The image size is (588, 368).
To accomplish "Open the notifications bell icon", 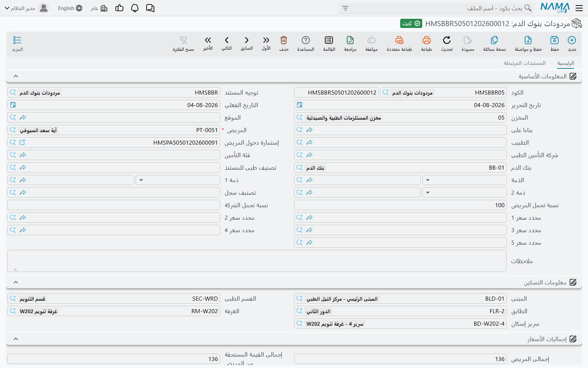I will click(135, 8).
